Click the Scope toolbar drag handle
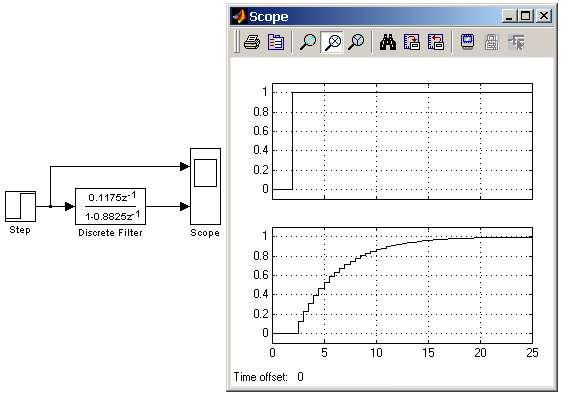Image resolution: width=562 pixels, height=395 pixels. (237, 42)
